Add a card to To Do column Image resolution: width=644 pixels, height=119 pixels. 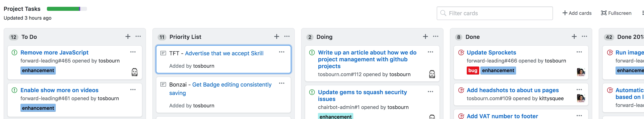128,37
